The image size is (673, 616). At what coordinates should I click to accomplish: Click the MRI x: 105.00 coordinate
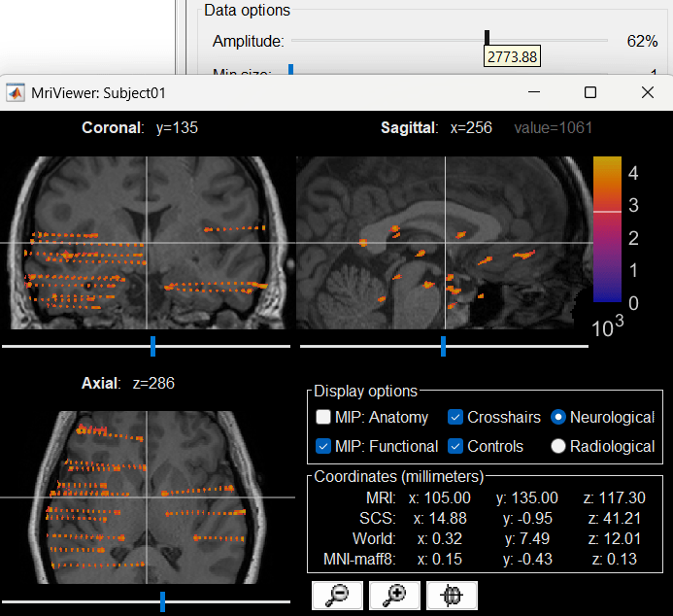tap(440, 497)
